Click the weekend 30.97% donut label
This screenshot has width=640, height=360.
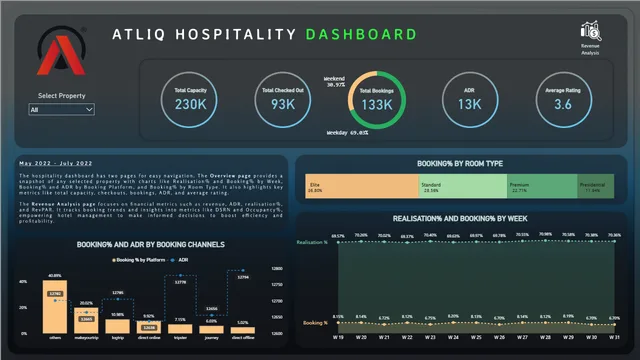click(x=334, y=82)
